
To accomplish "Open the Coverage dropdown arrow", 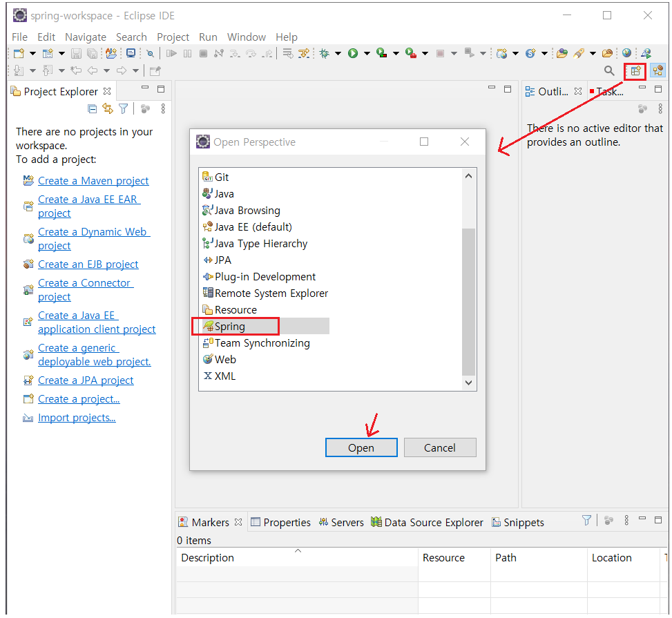I will point(396,54).
